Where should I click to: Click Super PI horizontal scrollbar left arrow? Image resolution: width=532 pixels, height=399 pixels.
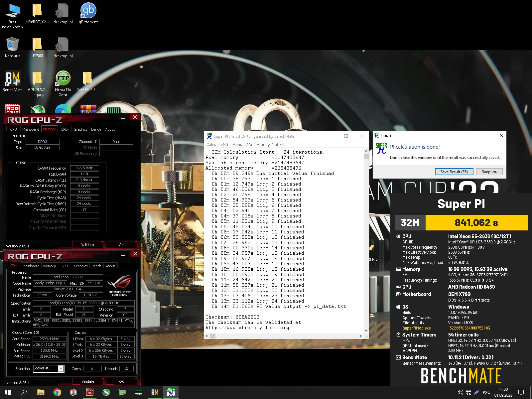coord(207,336)
